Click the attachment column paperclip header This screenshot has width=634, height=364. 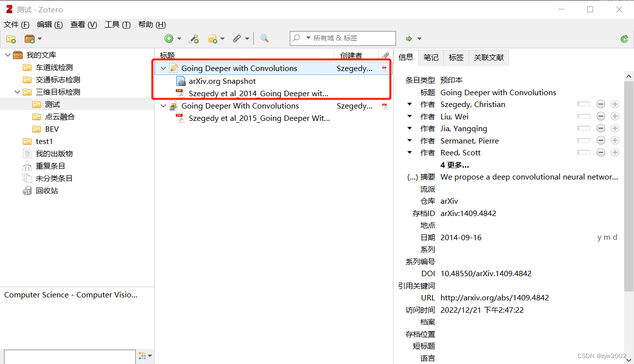point(386,56)
